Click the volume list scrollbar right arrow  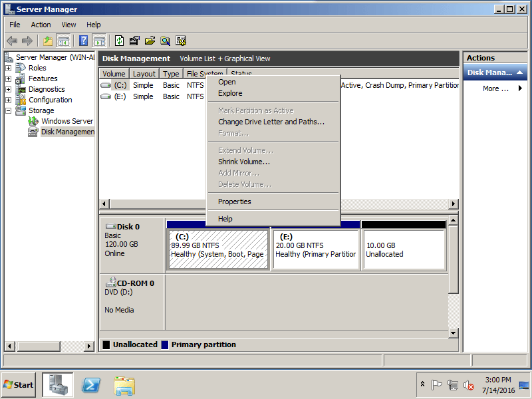[454, 203]
